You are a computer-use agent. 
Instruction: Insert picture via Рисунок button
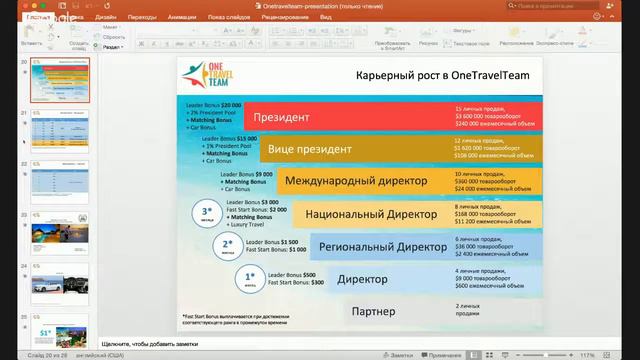[x=428, y=37]
